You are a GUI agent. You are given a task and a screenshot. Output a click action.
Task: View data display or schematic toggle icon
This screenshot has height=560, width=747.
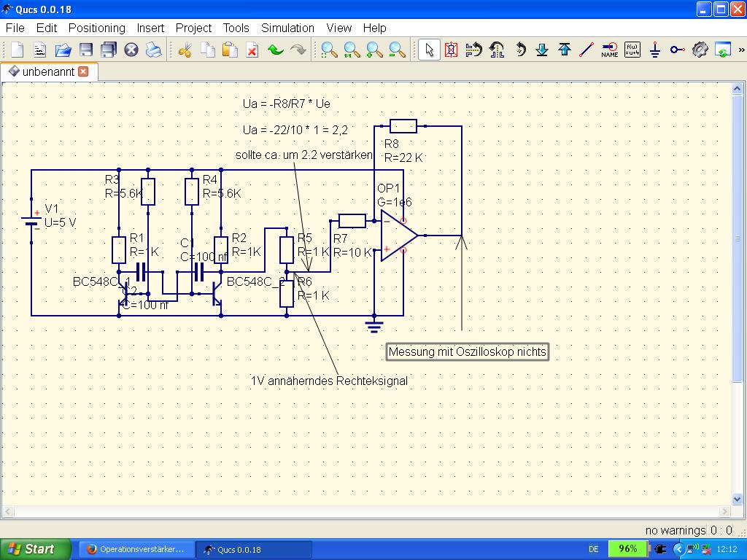tap(723, 50)
